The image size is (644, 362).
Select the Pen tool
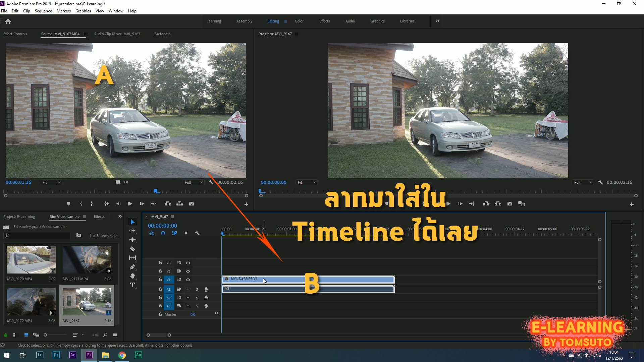pyautogui.click(x=132, y=267)
